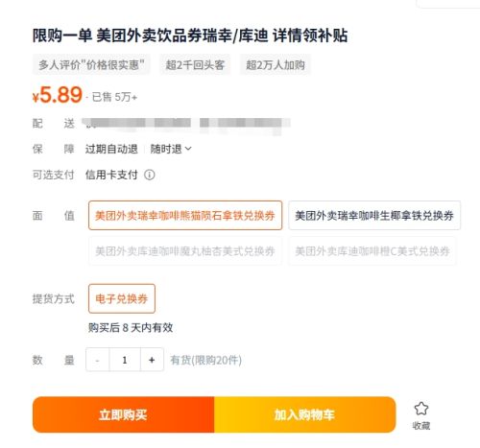This screenshot has width=480, height=448.
Task: Select 熊猫陨石拿铁兑换券 option
Action: point(185,216)
